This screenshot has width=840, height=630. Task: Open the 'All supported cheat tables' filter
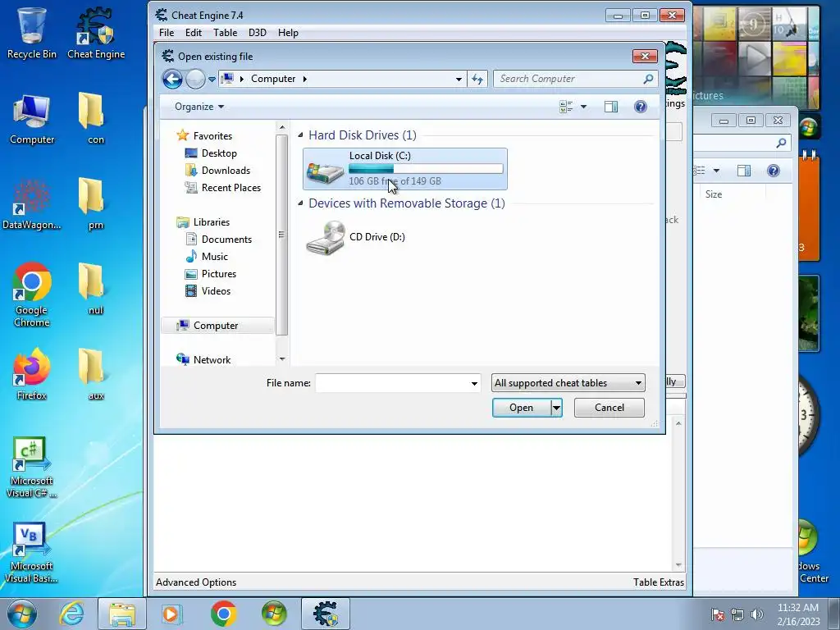568,383
